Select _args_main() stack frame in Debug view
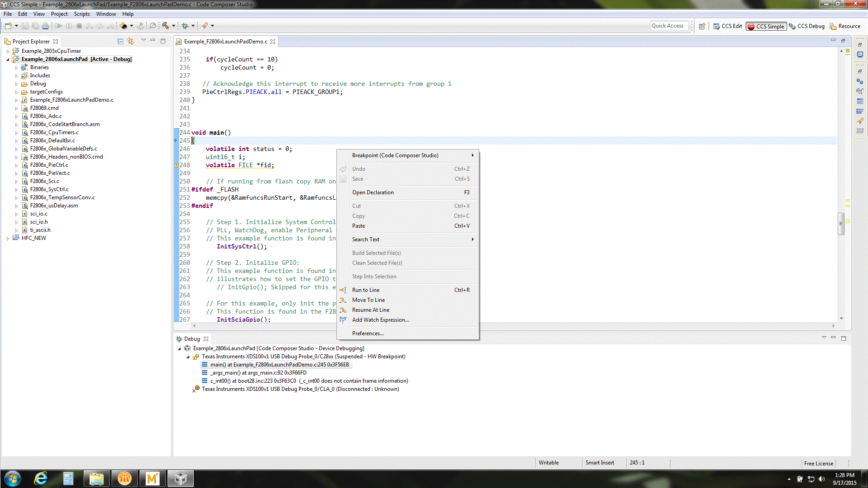 coord(258,373)
